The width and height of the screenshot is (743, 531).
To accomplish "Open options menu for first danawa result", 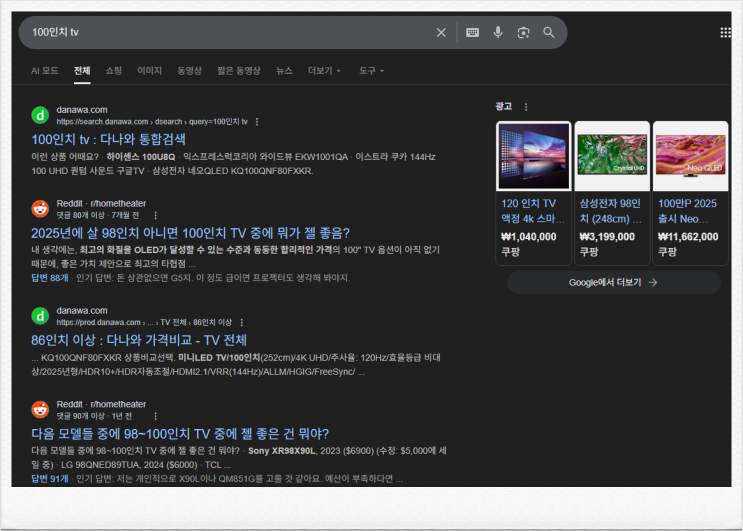I will click(x=257, y=122).
